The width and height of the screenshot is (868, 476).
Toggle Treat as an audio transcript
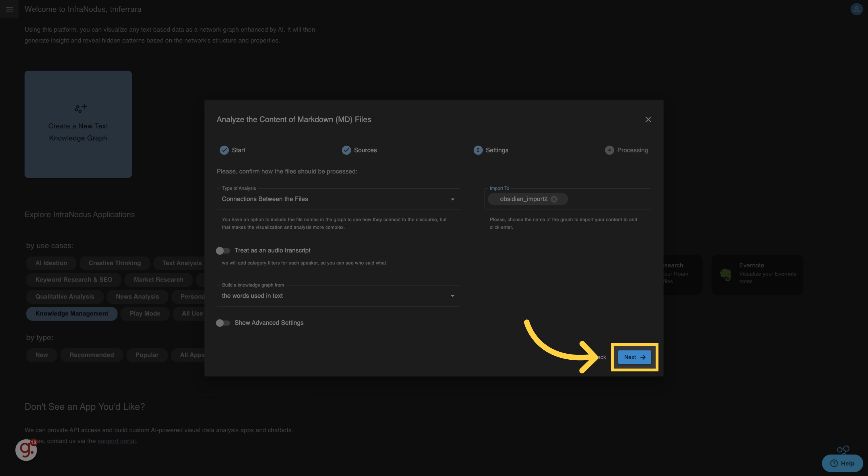pyautogui.click(x=223, y=250)
